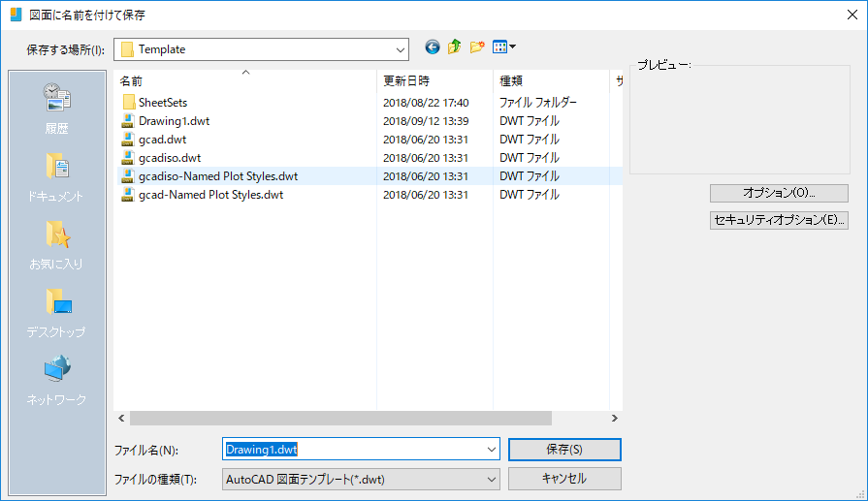Select file name Drawing1.dwt in list

point(174,121)
